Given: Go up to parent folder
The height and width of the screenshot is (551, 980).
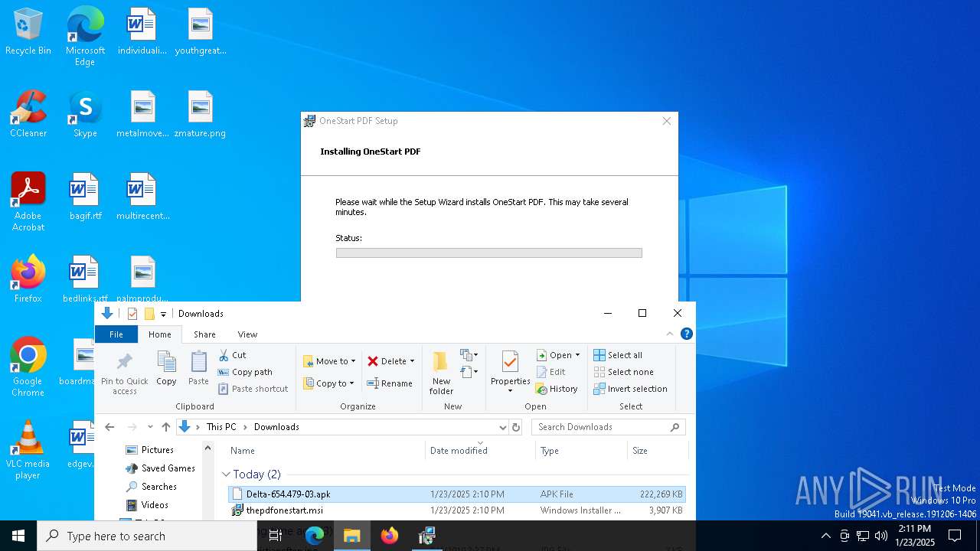Looking at the screenshot, I should 166,427.
